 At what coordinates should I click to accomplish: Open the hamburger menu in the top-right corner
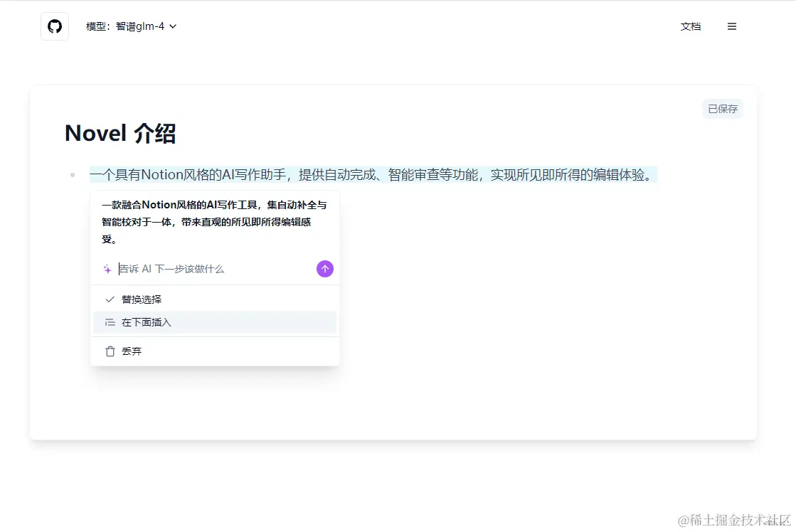[732, 26]
